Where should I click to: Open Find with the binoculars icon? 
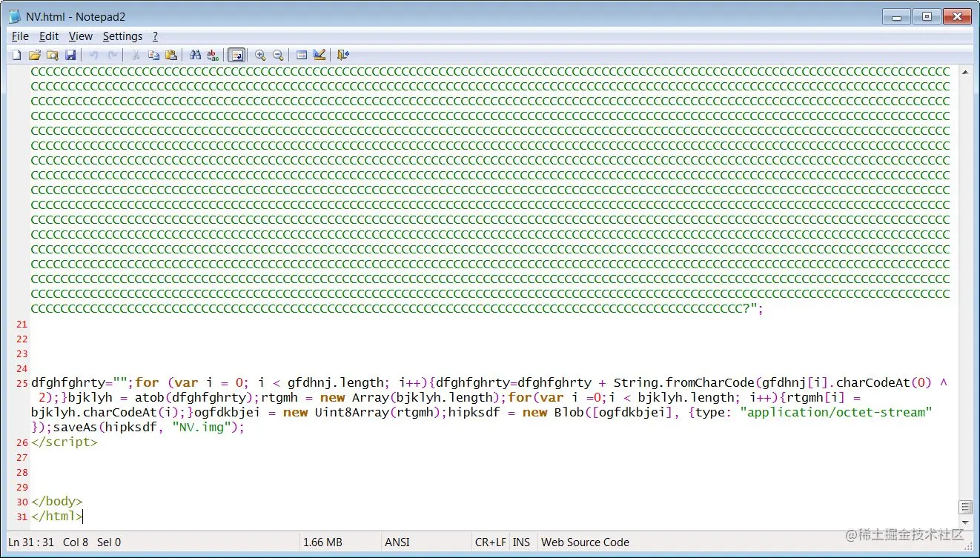point(195,55)
